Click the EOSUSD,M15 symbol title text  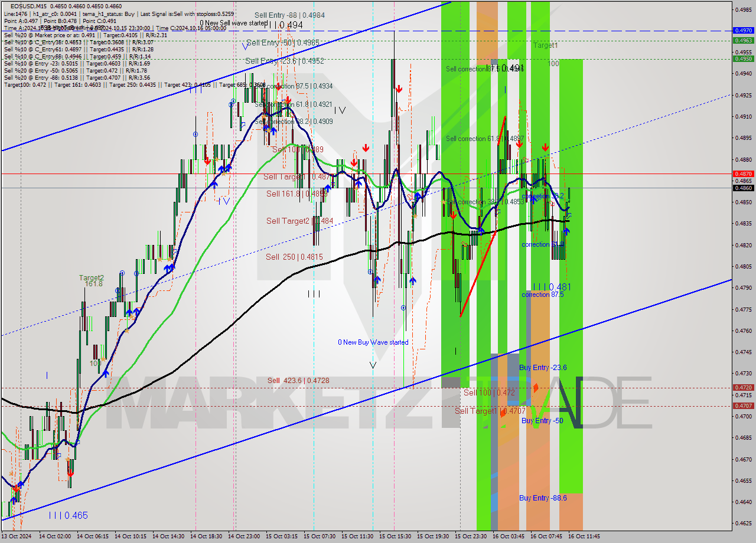pos(30,6)
